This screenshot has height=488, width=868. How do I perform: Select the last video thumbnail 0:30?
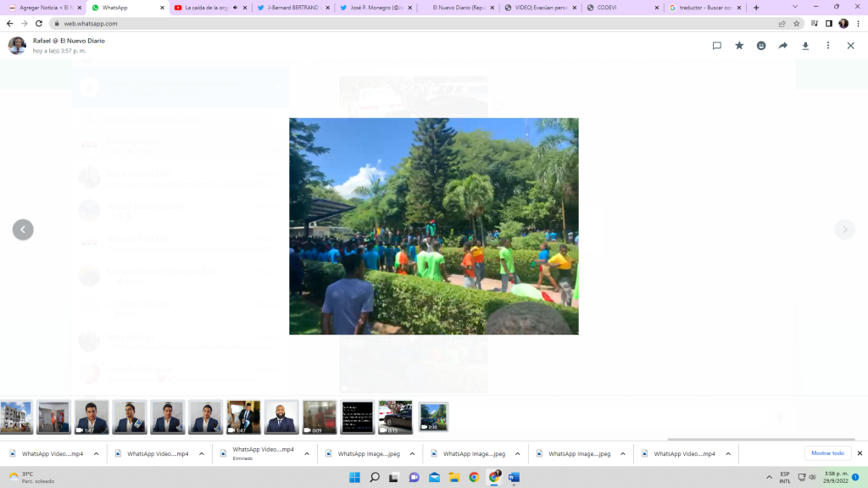click(433, 417)
